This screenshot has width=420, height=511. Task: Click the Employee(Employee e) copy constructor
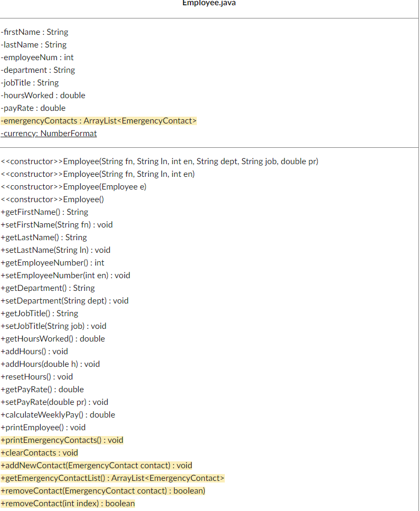pos(74,187)
